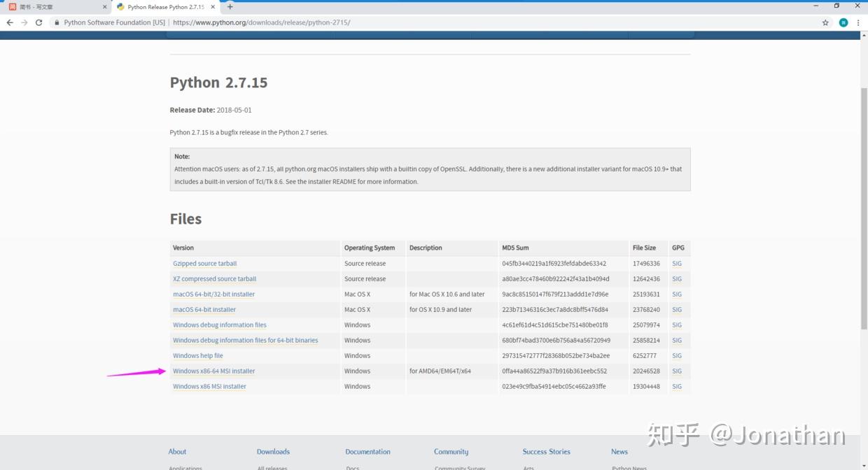Open Windows debug information files link

pos(219,325)
